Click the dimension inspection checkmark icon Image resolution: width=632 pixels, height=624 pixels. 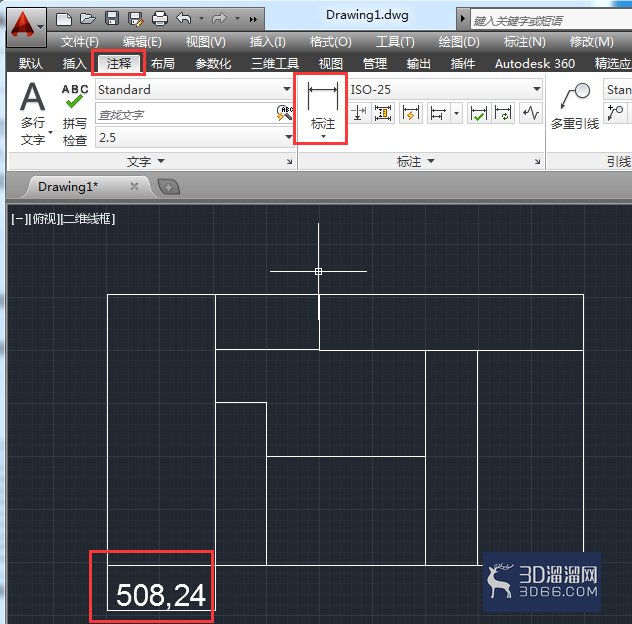(478, 113)
